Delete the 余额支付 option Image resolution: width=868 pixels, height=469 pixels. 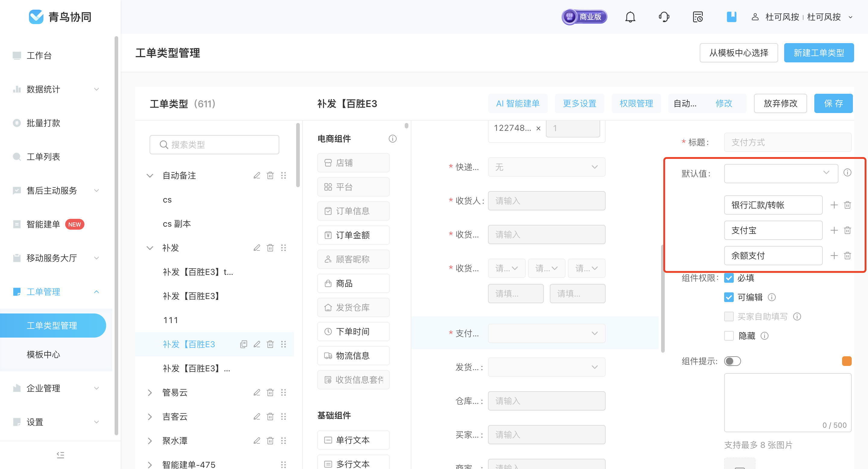(847, 256)
